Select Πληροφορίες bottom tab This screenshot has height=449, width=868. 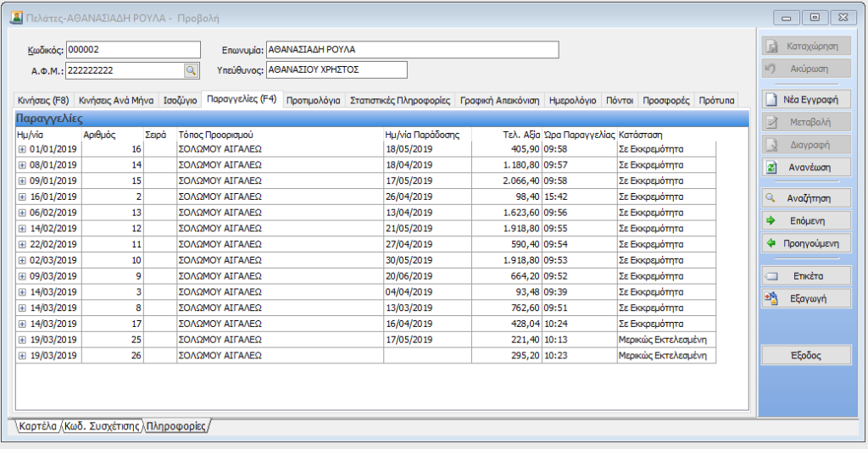pyautogui.click(x=176, y=426)
